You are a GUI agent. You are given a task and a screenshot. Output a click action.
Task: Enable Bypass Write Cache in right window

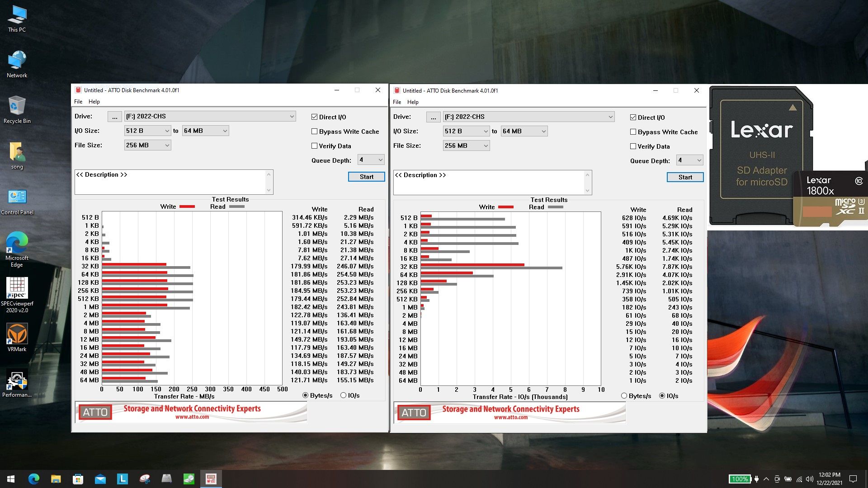633,132
